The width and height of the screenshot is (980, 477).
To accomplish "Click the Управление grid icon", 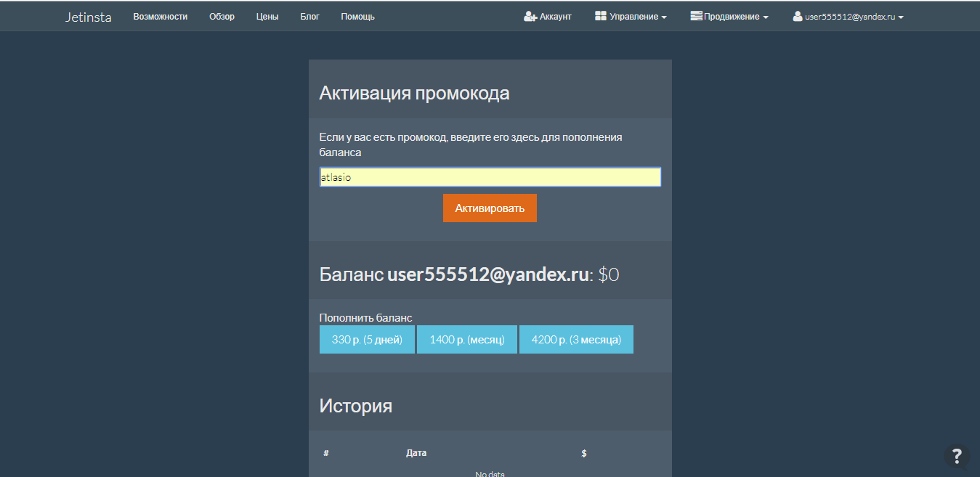I will point(601,17).
